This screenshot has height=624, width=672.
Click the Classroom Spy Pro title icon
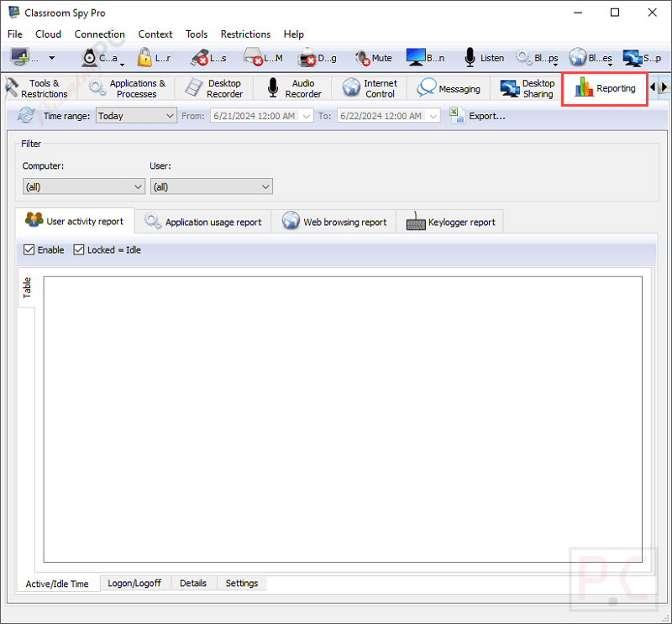pyautogui.click(x=14, y=13)
